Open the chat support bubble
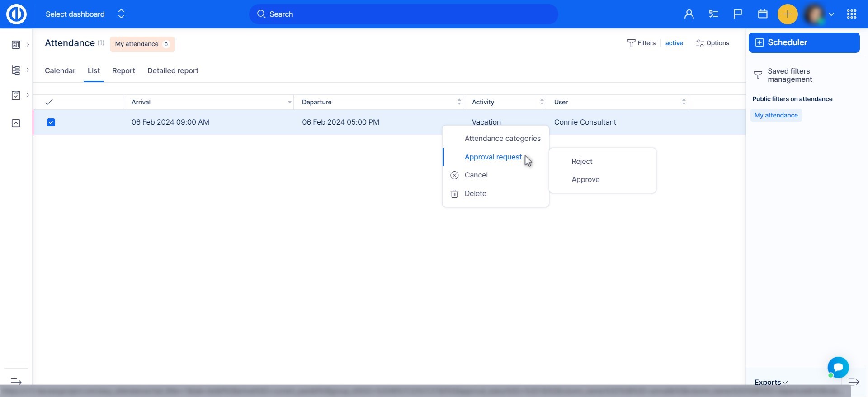The width and height of the screenshot is (868, 397). tap(838, 367)
